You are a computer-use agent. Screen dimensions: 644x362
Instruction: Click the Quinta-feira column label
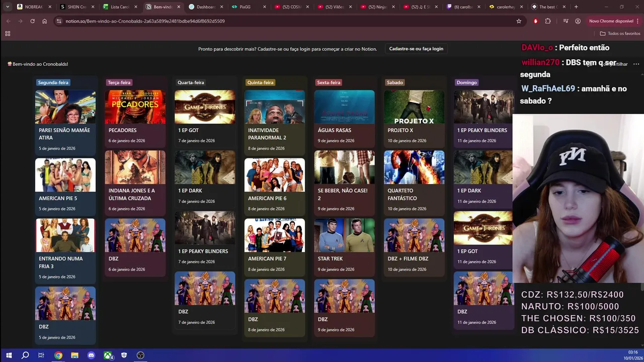(260, 82)
